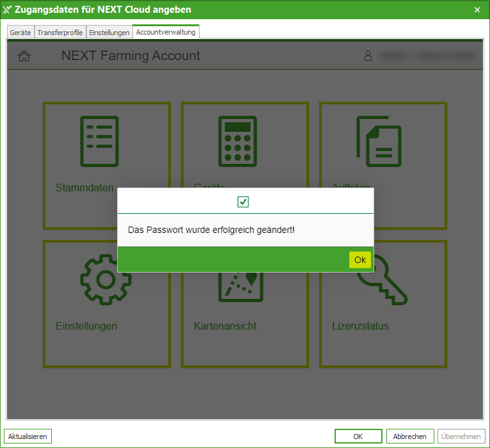Screen dimensions: 490x448
Task: Switch to the Transferprofile tab
Action: (x=60, y=33)
